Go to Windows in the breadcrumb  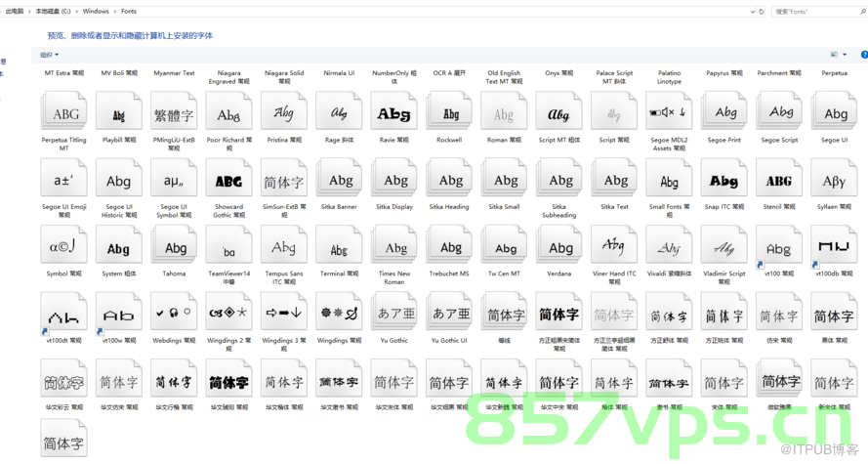[x=96, y=11]
